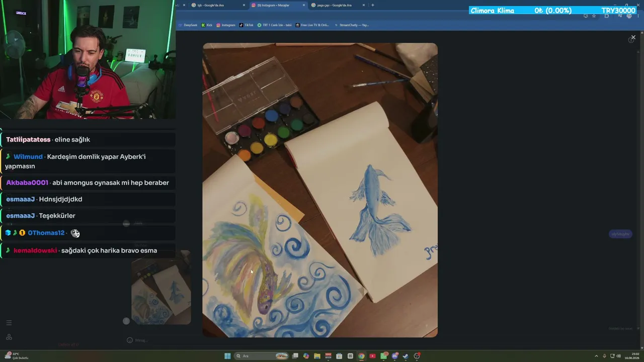Screen dimensions: 644x362
Task: Open the 'Free Live TV & Onli...' bookmark
Action: tap(312, 25)
